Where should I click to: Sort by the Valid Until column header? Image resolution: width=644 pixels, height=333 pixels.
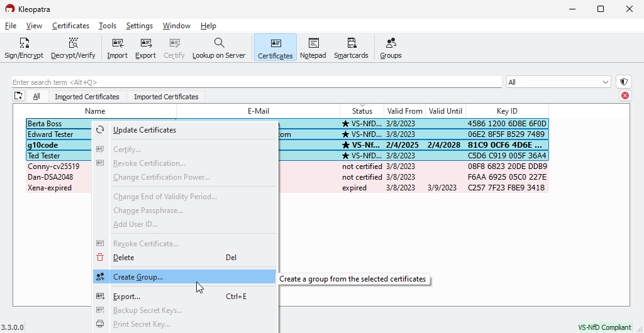pos(446,111)
